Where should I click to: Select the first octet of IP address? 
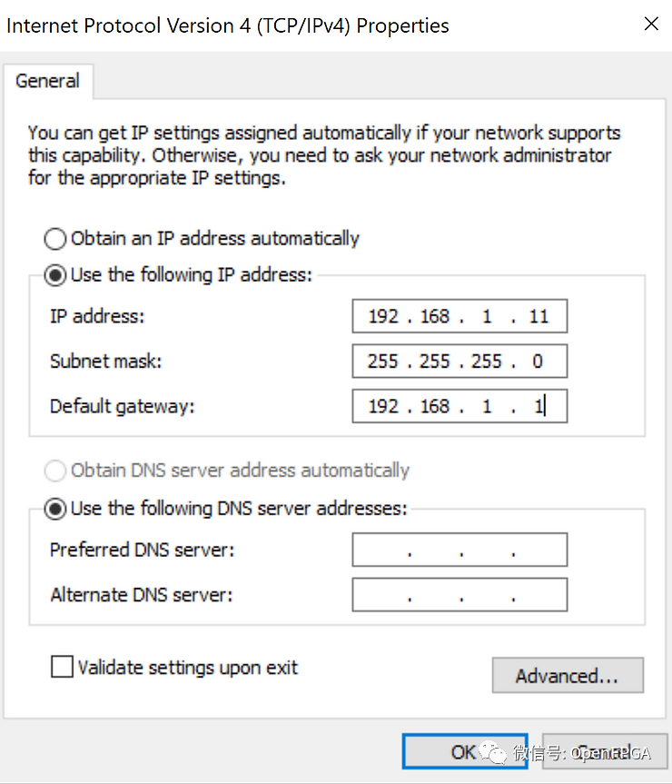(x=382, y=315)
